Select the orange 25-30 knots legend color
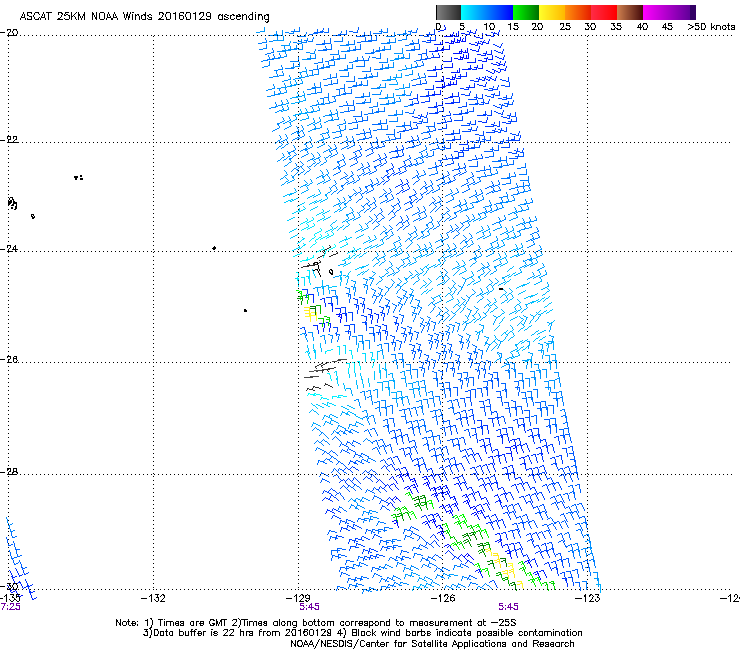Screen dimensions: 740x650 click(578, 12)
